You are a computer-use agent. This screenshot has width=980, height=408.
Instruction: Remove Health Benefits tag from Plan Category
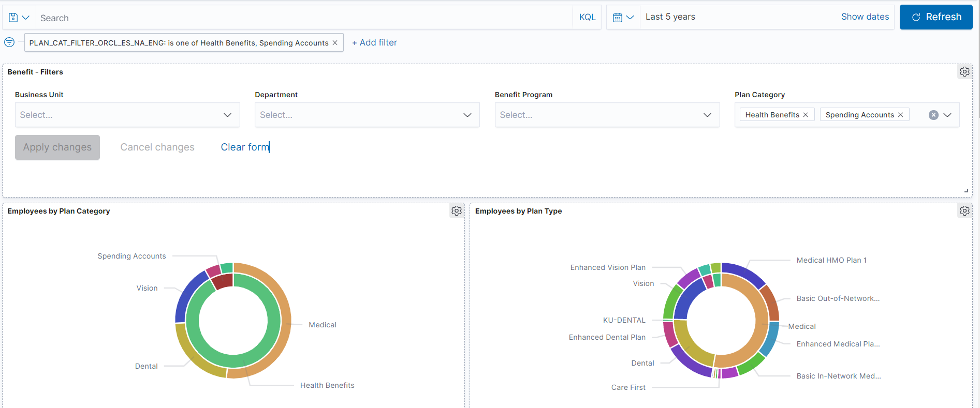pyautogui.click(x=806, y=115)
